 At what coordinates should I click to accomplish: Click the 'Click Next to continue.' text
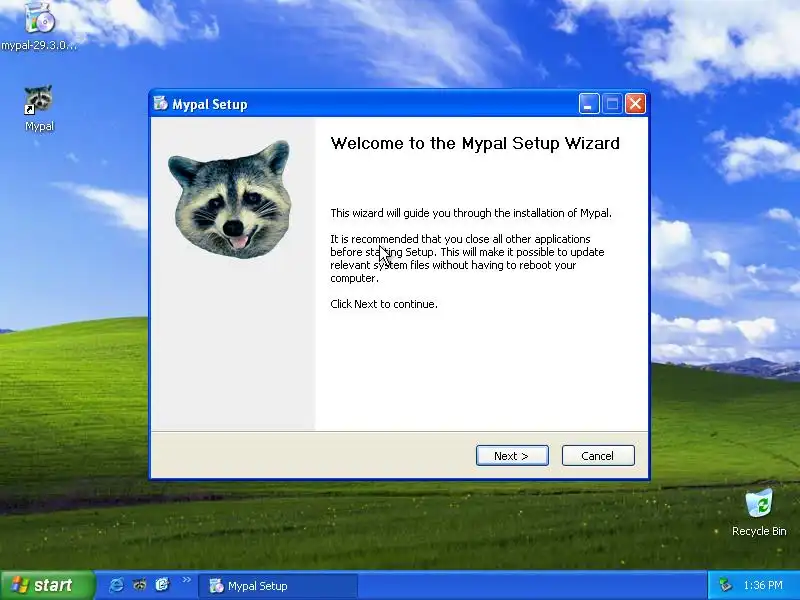(384, 304)
